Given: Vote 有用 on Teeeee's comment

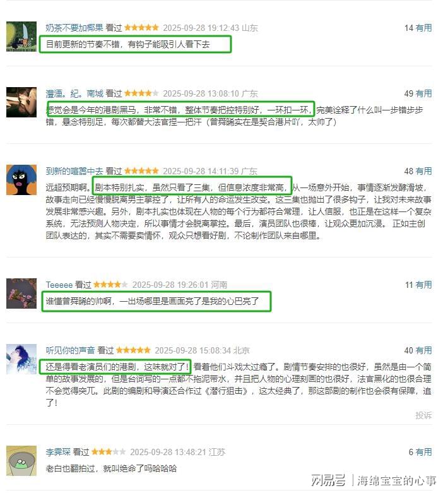Looking at the screenshot, I should click(x=423, y=285).
